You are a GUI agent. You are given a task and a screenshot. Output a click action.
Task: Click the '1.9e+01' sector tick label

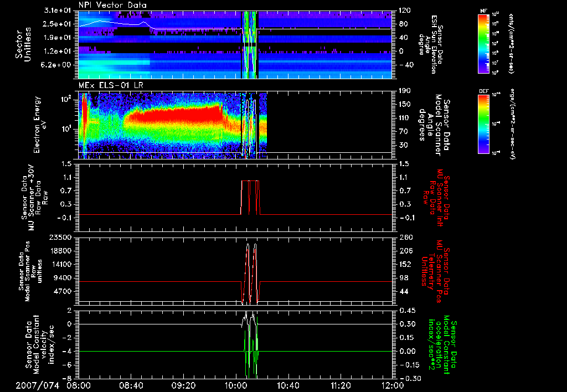[58, 38]
